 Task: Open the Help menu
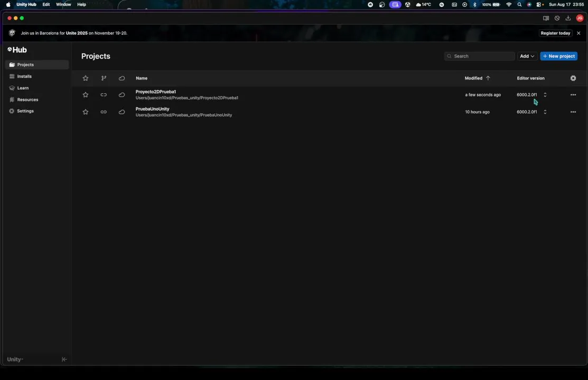[81, 5]
